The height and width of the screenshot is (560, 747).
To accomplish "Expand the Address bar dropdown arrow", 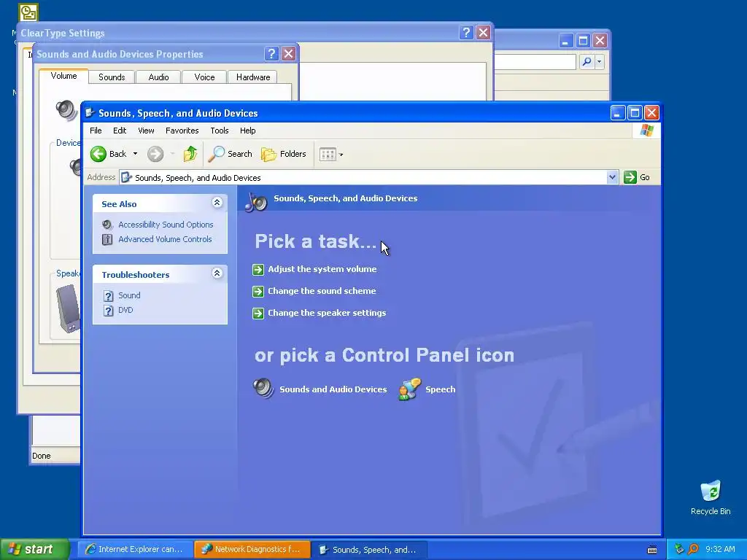I will [x=612, y=177].
